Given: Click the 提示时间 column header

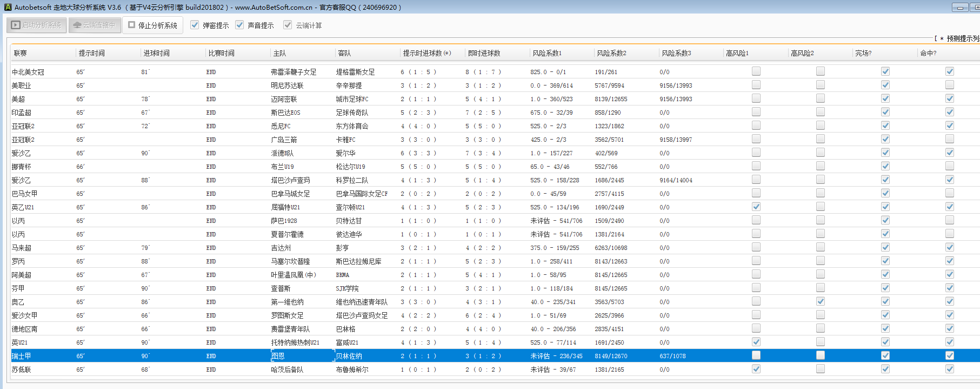Looking at the screenshot, I should 92,53.
